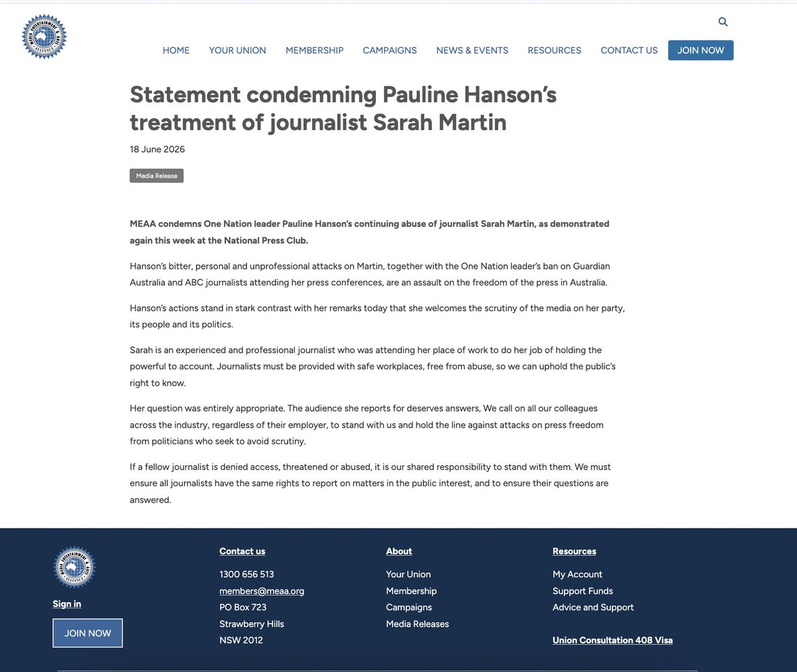
Task: Click the paragraph starting 'Her question was entirely appropriate'
Action: coord(367,425)
